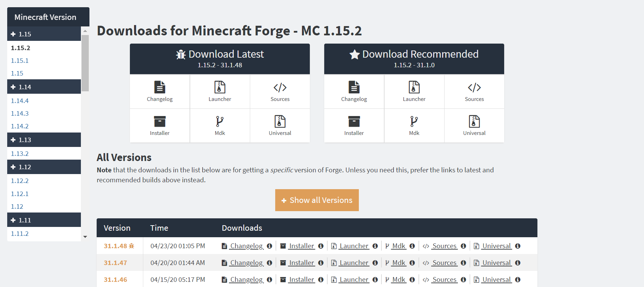Select Minecraft version 1.14.3

tap(20, 113)
